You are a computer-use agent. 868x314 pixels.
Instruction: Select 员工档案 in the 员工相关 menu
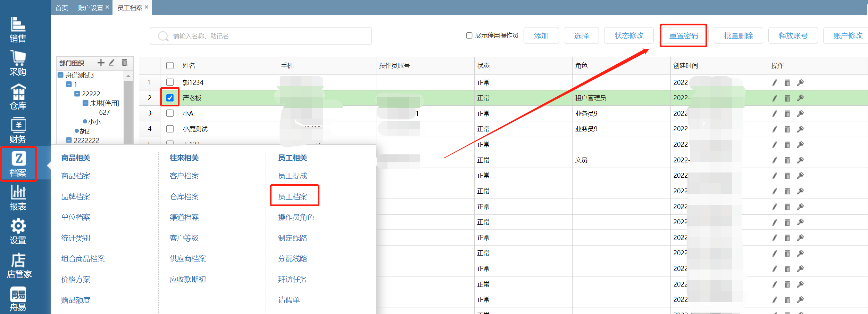click(292, 197)
